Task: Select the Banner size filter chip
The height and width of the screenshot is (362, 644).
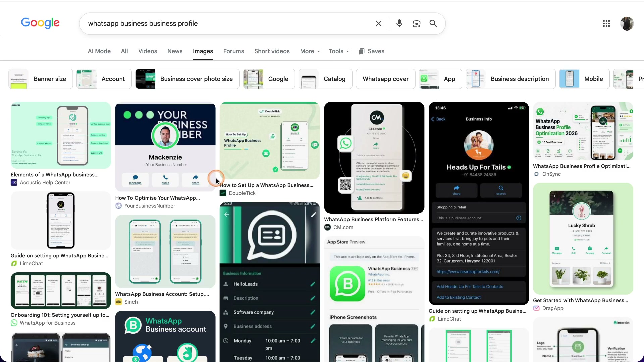Action: coord(41,79)
